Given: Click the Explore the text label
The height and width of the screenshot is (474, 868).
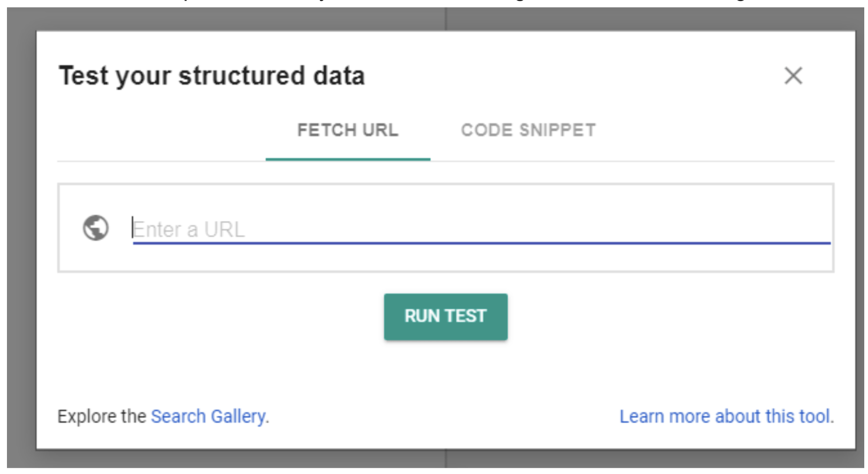Looking at the screenshot, I should coord(102,416).
